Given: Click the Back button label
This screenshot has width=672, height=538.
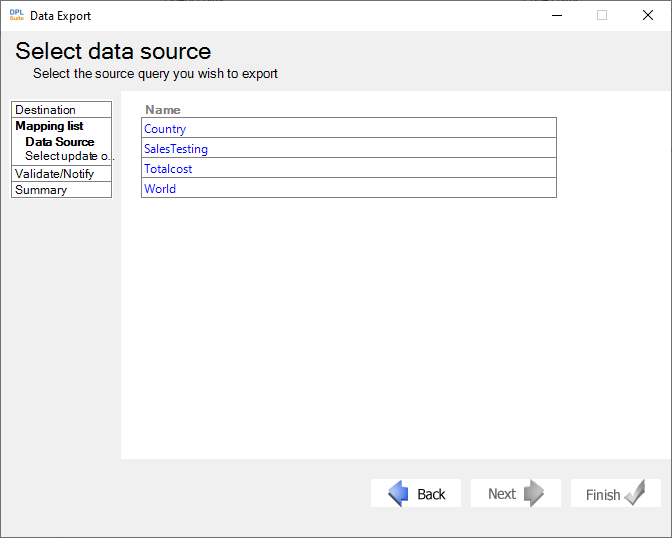Looking at the screenshot, I should coord(431,494).
